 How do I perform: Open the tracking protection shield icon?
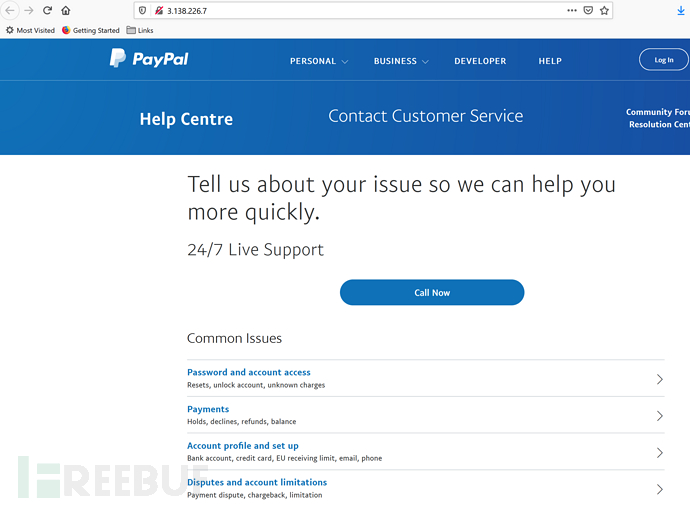click(x=142, y=11)
